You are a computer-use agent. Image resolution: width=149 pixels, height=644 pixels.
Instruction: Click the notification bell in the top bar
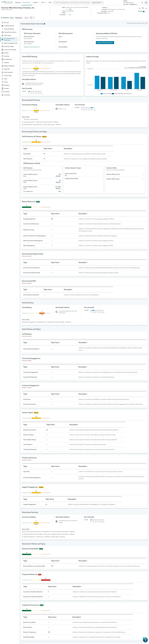click(x=142, y=3)
